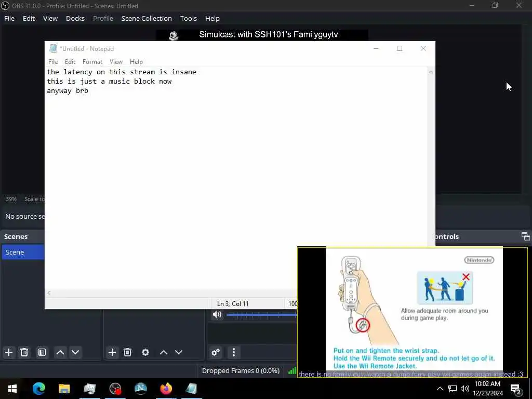Click after 'anyway brb' in the Notepad text

[x=89, y=91]
